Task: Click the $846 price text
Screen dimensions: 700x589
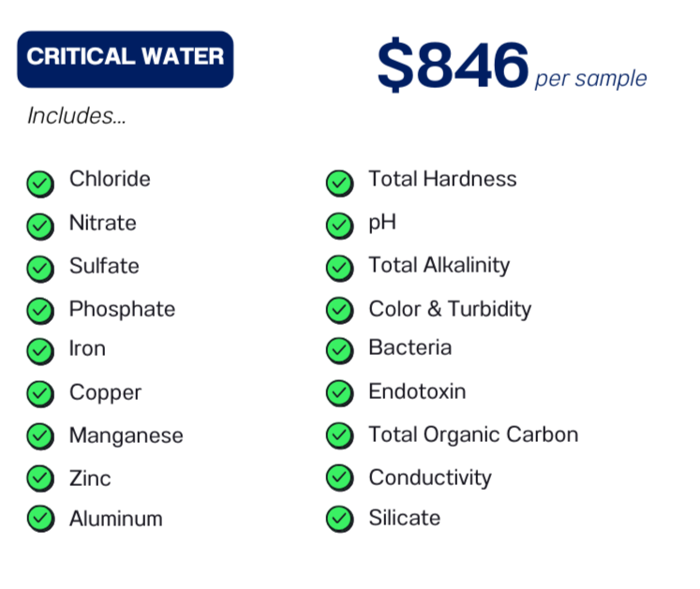Action: coord(453,65)
